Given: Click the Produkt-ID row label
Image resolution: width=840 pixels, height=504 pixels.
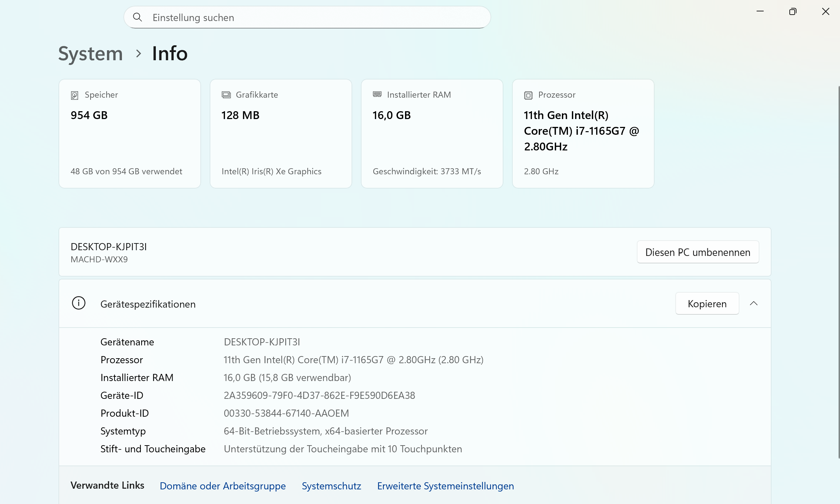Looking at the screenshot, I should point(125,413).
